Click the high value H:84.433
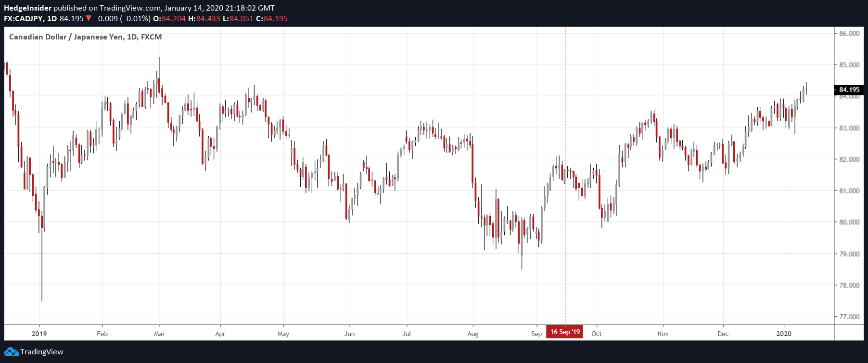This screenshot has width=868, height=363. 204,19
